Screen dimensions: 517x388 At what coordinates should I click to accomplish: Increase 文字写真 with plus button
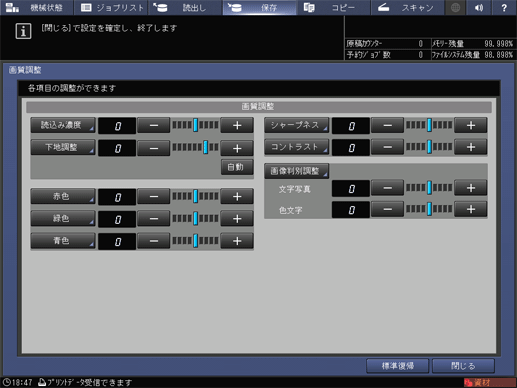pos(471,188)
